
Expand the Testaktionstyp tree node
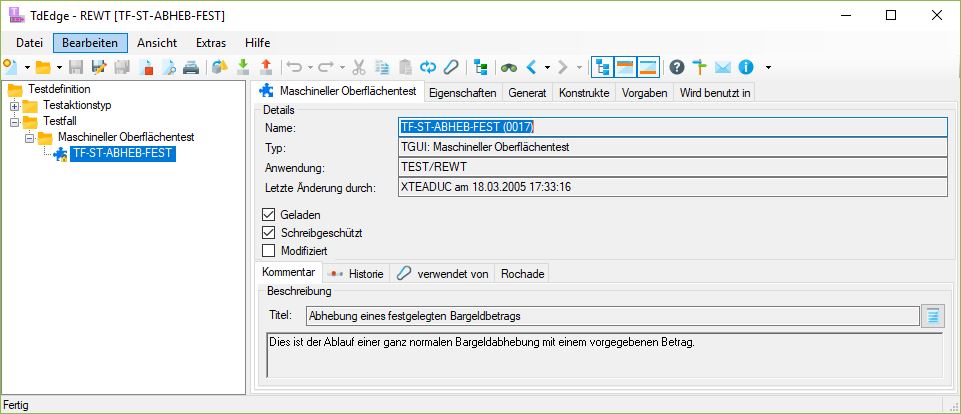click(15, 106)
